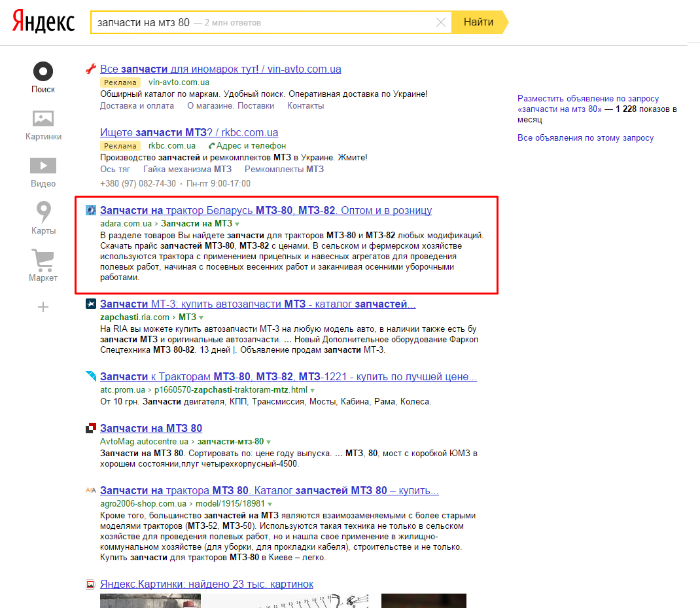The width and height of the screenshot is (700, 608).
Task: Click the atc.prom.ua green URL
Action: point(122,389)
